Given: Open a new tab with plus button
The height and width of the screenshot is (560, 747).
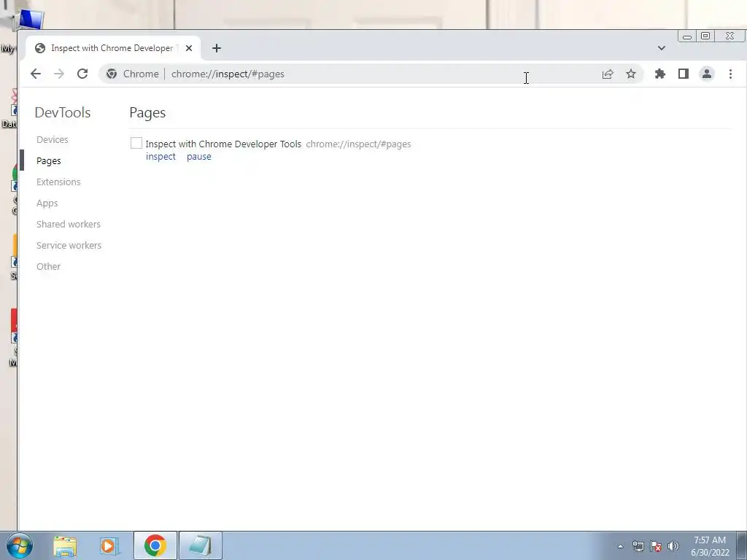Looking at the screenshot, I should pos(216,48).
